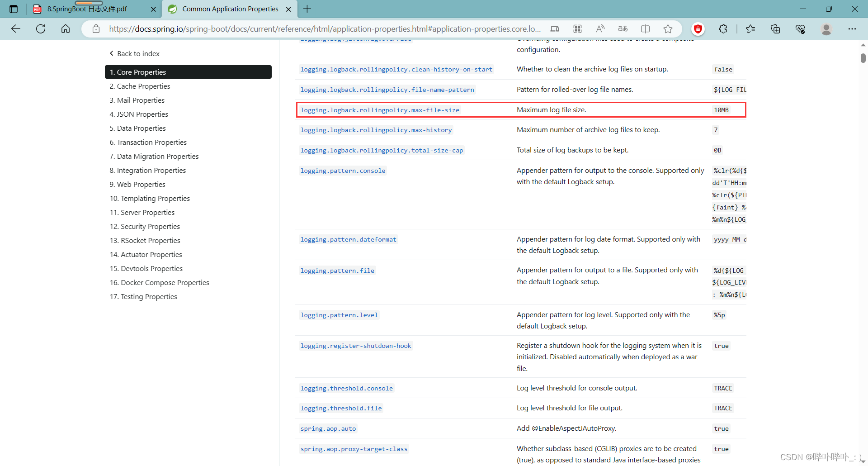This screenshot has height=466, width=868.
Task: Open 8. Integration Properties
Action: [x=148, y=170]
